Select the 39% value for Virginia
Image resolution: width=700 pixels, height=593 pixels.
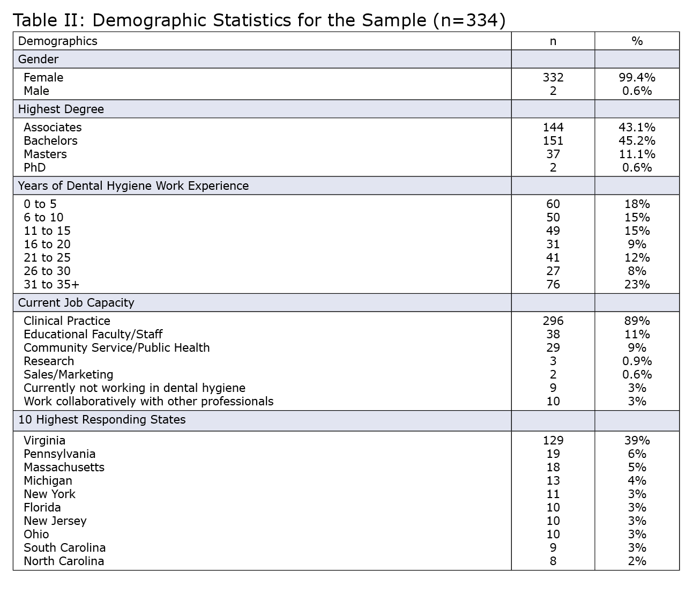click(637, 441)
